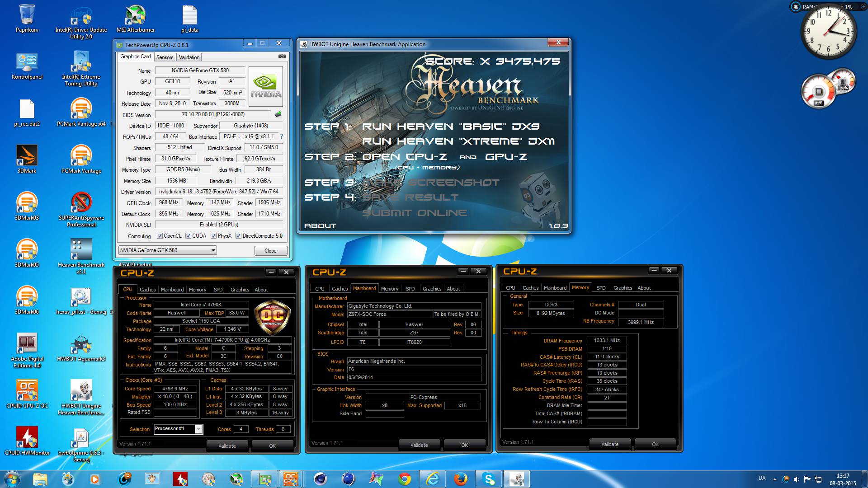Click the analog clock desktop gadget
The image size is (868, 488).
coord(828,32)
